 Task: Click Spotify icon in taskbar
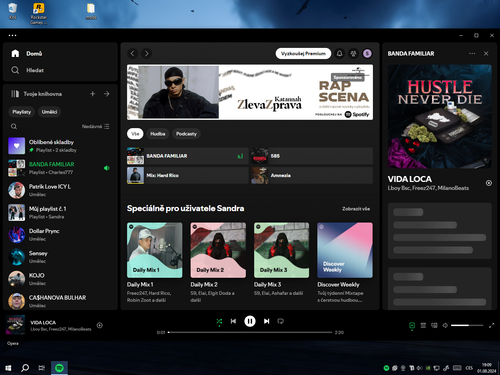tap(59, 368)
